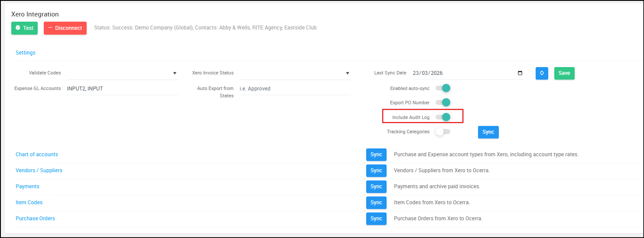Open the Item Codes link

29,203
